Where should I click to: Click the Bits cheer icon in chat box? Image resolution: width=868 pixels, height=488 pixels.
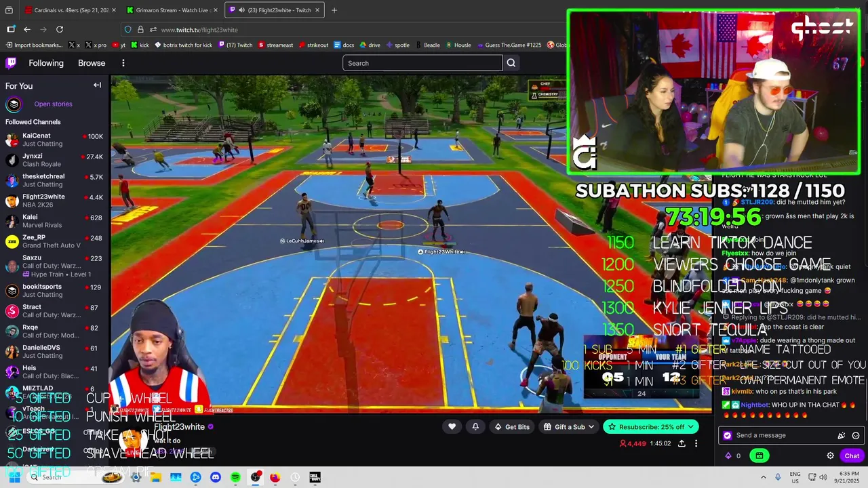(x=842, y=436)
